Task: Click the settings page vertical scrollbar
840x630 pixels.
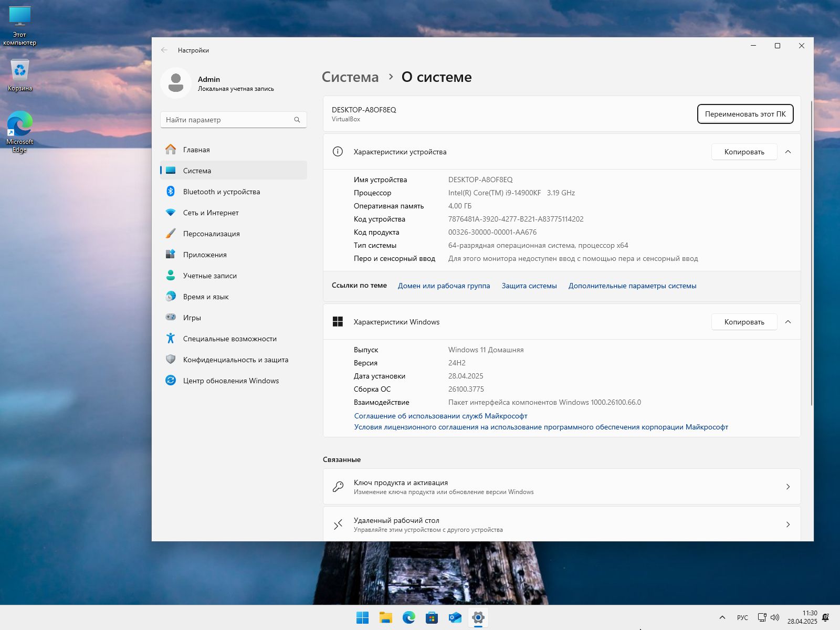Action: pos(812,252)
